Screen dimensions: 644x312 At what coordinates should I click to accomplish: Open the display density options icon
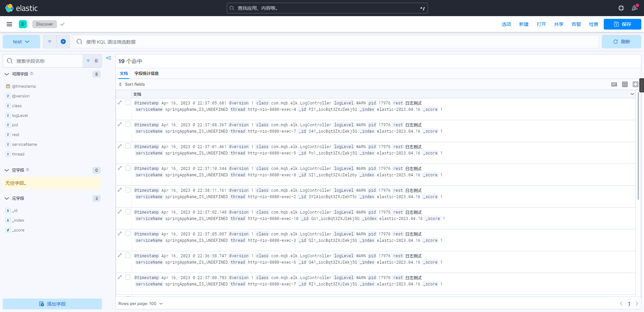tap(625, 84)
